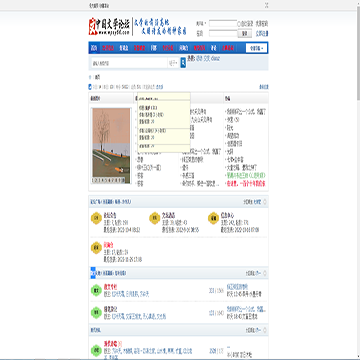Open the search type dropdown beside the search box
Image resolution: width=360 pixels, height=360 pixels.
173,63
